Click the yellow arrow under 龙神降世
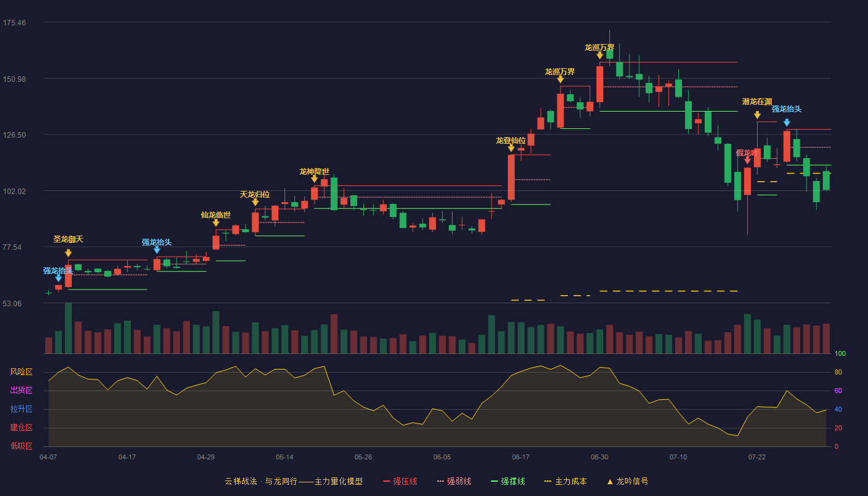This screenshot has height=496, width=868. (314, 179)
